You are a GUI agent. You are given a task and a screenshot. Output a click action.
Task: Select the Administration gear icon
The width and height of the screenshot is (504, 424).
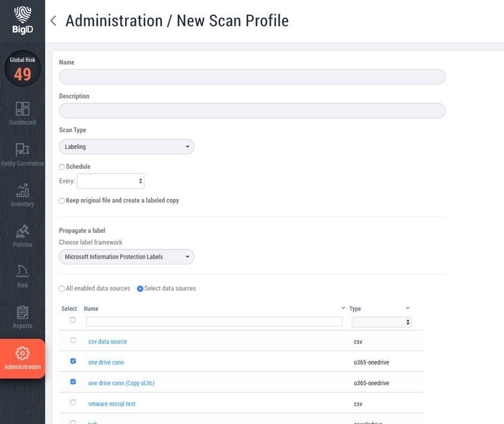pos(23,353)
